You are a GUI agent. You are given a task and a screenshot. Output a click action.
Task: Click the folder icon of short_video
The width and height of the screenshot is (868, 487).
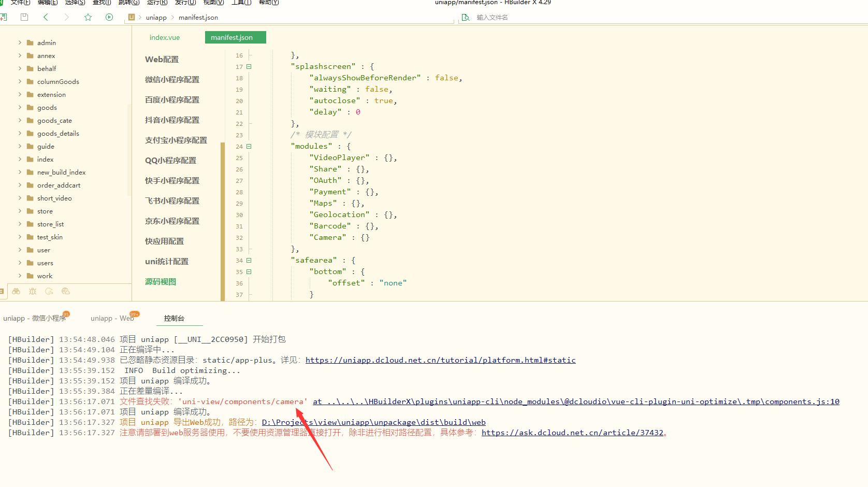[x=30, y=198]
